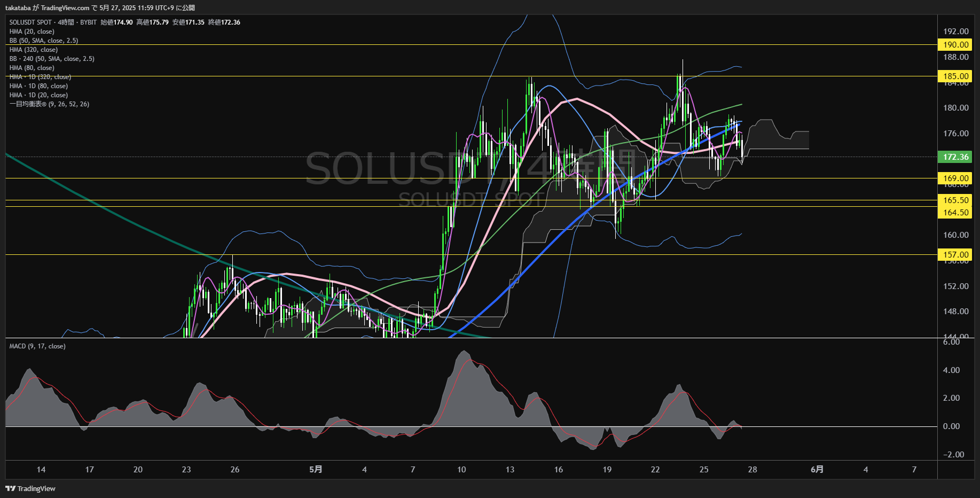This screenshot has height=498, width=980.
Task: Click the date 28 on time axis
Action: pyautogui.click(x=752, y=470)
